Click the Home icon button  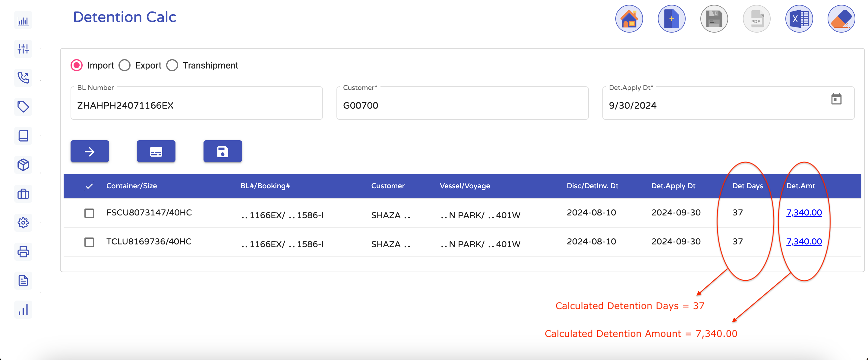(x=629, y=19)
